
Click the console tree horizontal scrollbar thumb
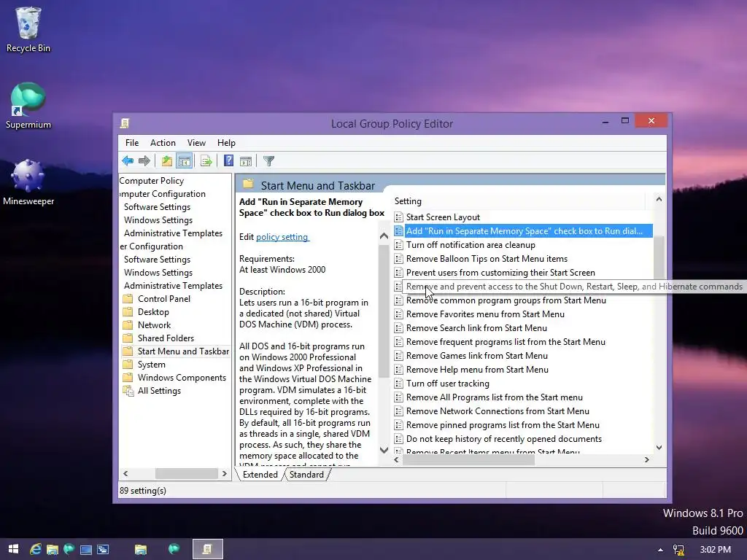click(187, 473)
